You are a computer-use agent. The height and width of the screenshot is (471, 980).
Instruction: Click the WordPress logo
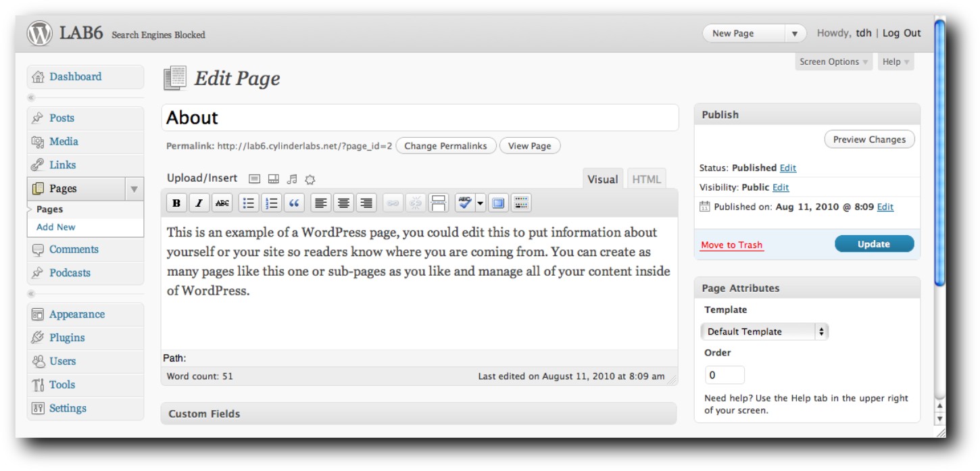pos(39,33)
